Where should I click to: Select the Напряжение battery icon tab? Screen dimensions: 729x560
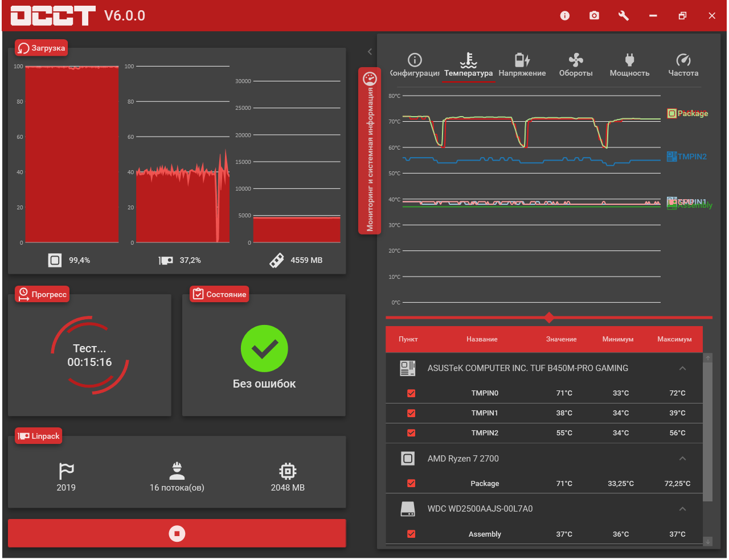pos(522,60)
